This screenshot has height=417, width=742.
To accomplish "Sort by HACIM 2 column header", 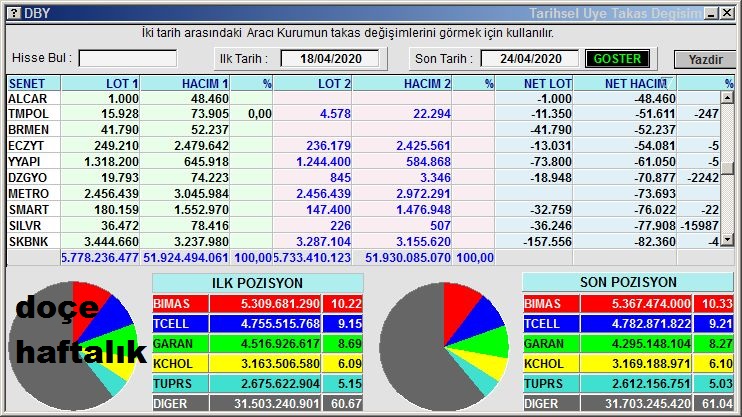I will pos(402,84).
